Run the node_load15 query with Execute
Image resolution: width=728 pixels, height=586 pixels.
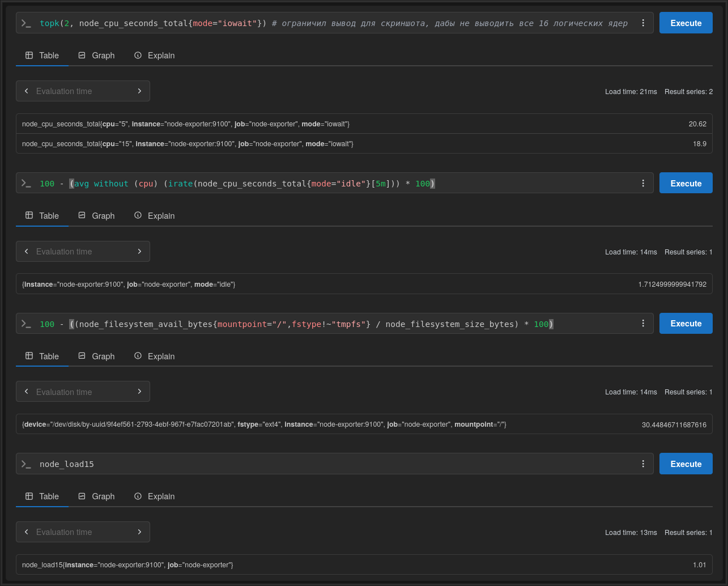pyautogui.click(x=686, y=464)
